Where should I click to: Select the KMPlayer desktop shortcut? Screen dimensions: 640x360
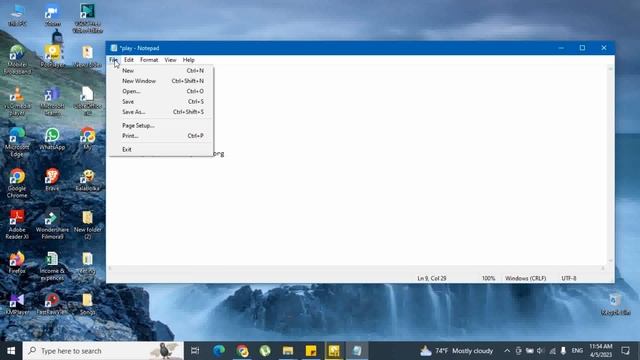pyautogui.click(x=17, y=304)
